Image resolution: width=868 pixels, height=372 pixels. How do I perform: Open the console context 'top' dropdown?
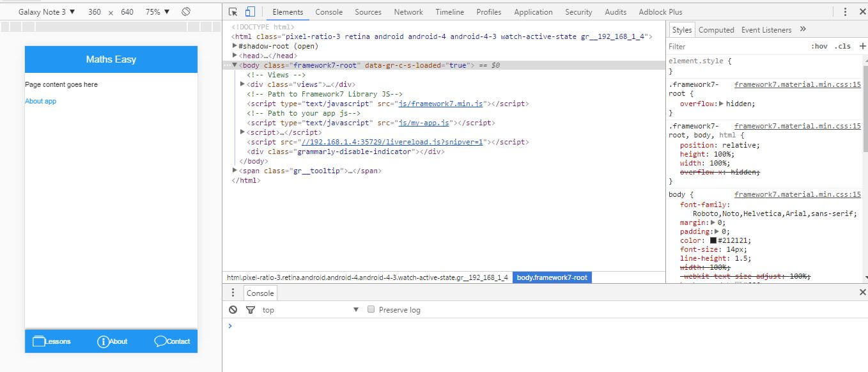[311, 309]
